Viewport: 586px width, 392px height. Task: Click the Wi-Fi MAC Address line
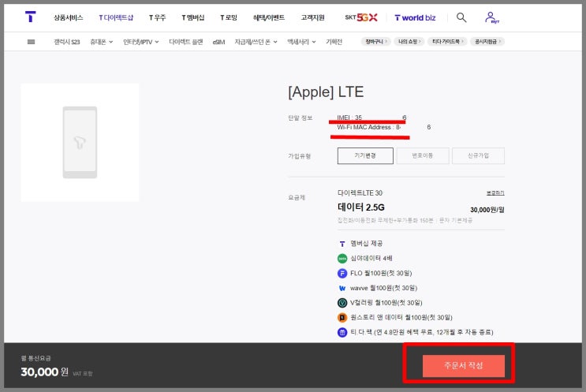click(384, 128)
